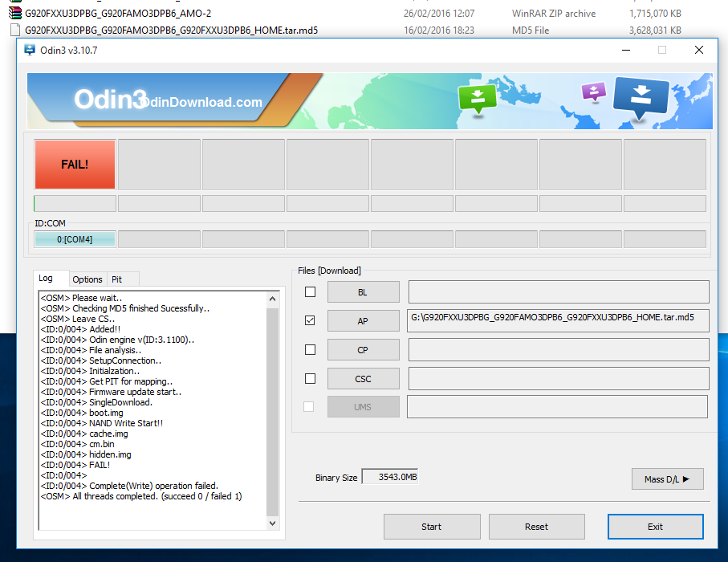The width and height of the screenshot is (728, 562).
Task: Click the 'cache.img' log line
Action: click(84, 434)
